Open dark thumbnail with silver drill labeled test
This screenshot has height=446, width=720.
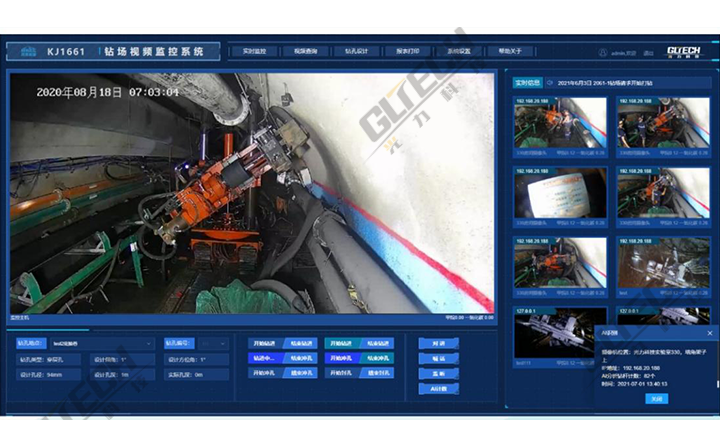tap(663, 267)
